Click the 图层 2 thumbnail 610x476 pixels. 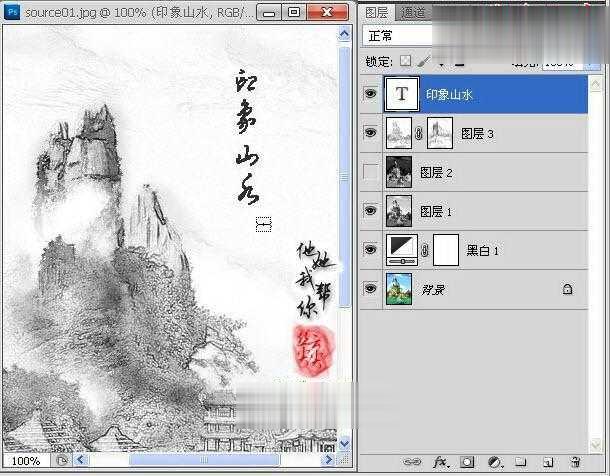pyautogui.click(x=399, y=172)
